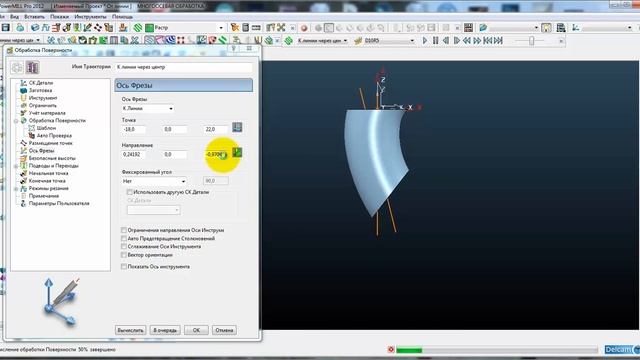Click the Точка Z field showing 22,0
The width and height of the screenshot is (640, 360).
[x=216, y=129]
